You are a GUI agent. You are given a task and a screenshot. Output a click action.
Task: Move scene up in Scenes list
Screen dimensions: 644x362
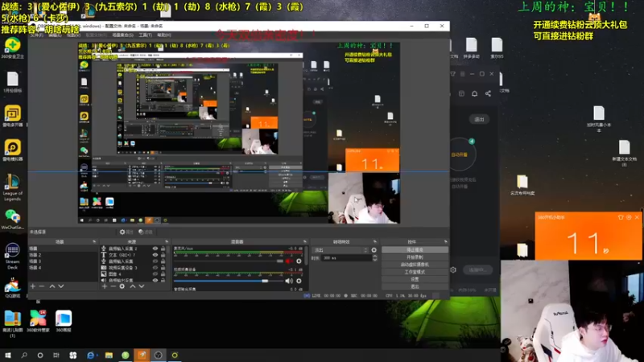click(52, 286)
